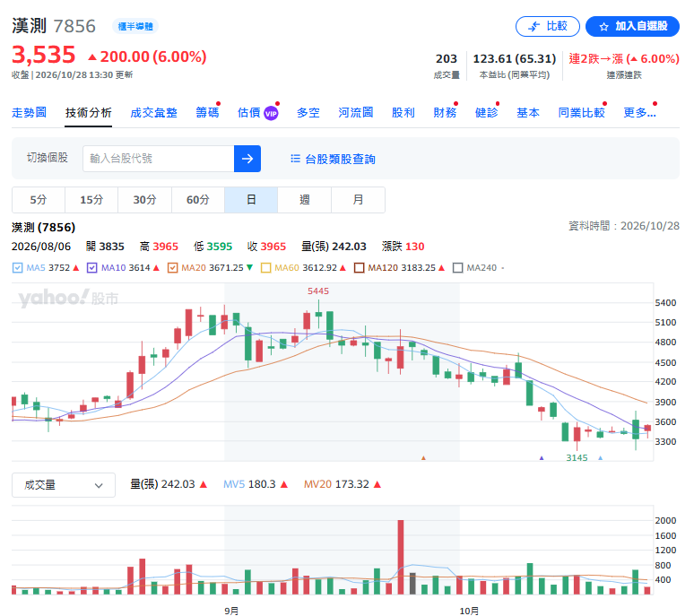Image resolution: width=694 pixels, height=616 pixels.
Task: Open the 河流圖 tab
Action: coord(355,113)
